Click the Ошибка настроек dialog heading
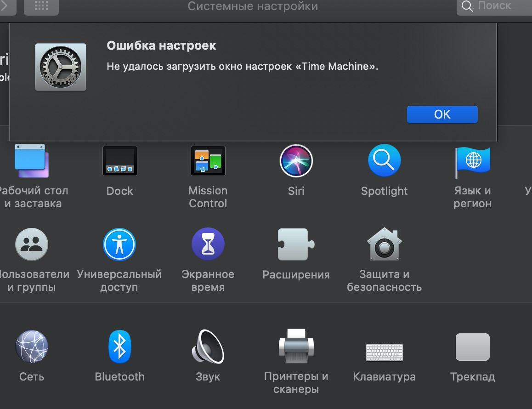The image size is (532, 409). point(161,45)
